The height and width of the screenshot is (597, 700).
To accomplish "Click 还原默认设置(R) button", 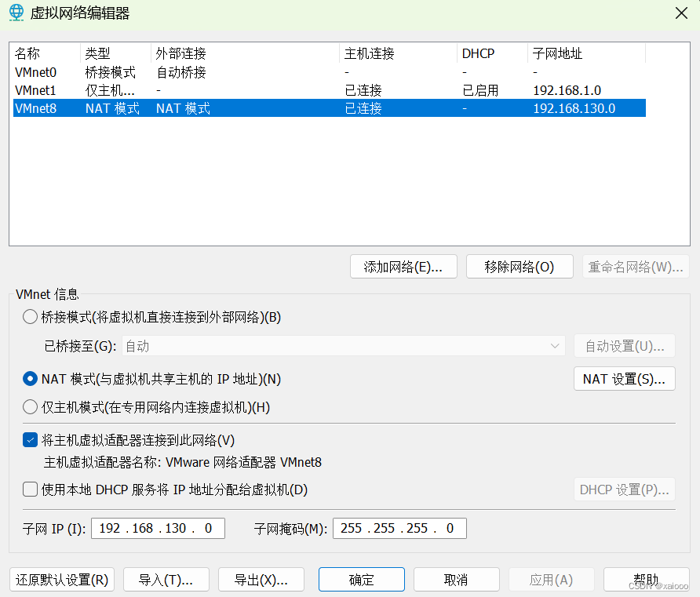I will click(62, 580).
